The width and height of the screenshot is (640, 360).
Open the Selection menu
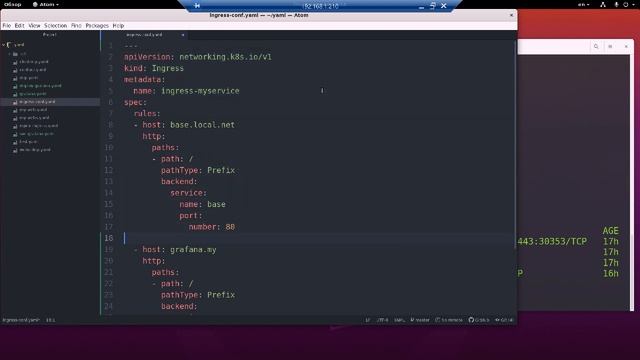point(55,25)
